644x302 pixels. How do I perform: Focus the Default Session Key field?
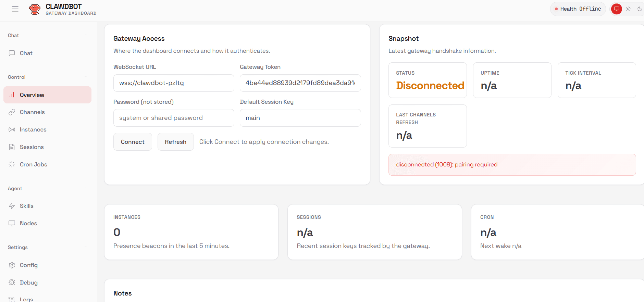(x=300, y=118)
